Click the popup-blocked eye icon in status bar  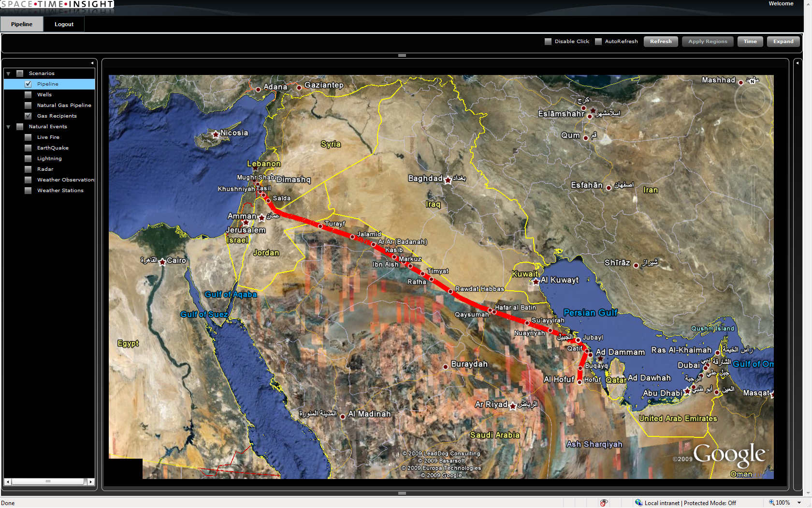click(604, 503)
